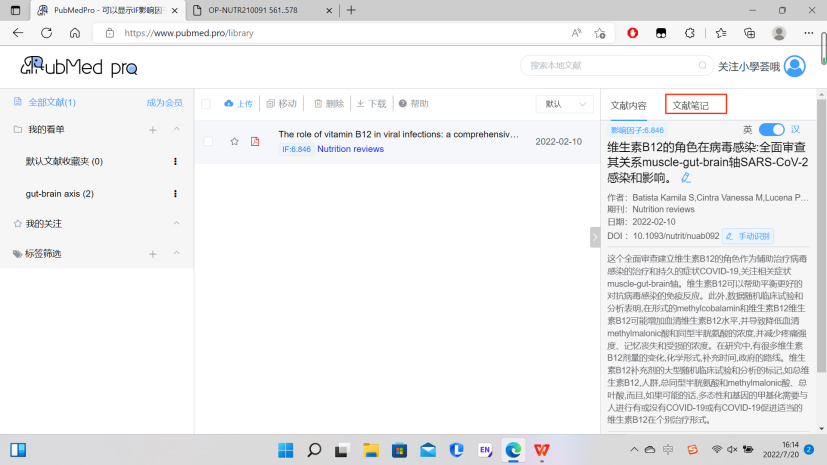827x465 pixels.
Task: Click the IF:6.846 badge in article row
Action: click(296, 149)
